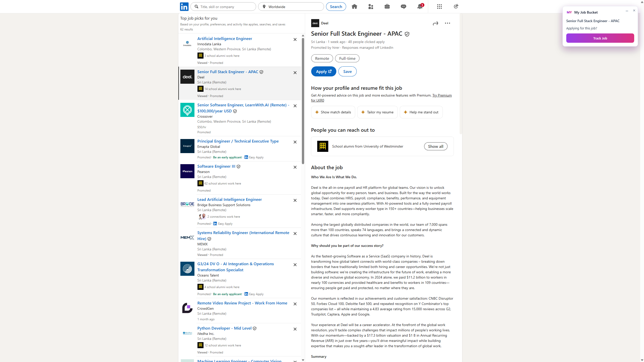Screen dimensions: 644x362
Task: Dismiss the Senior Full Stack Engineer job card
Action: (x=295, y=73)
